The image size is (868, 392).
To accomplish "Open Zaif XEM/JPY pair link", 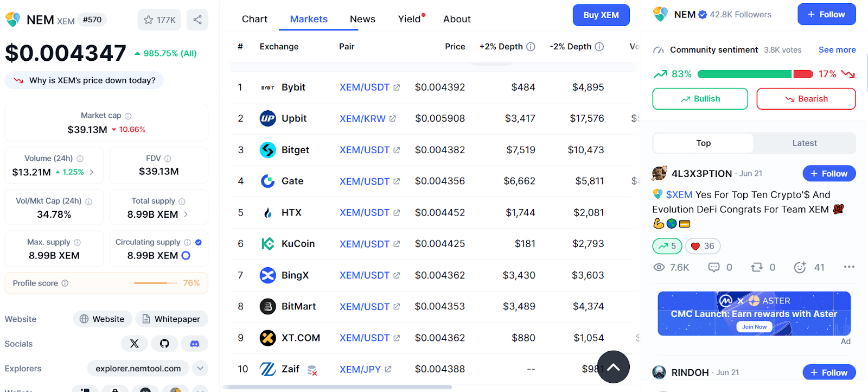I will [365, 369].
